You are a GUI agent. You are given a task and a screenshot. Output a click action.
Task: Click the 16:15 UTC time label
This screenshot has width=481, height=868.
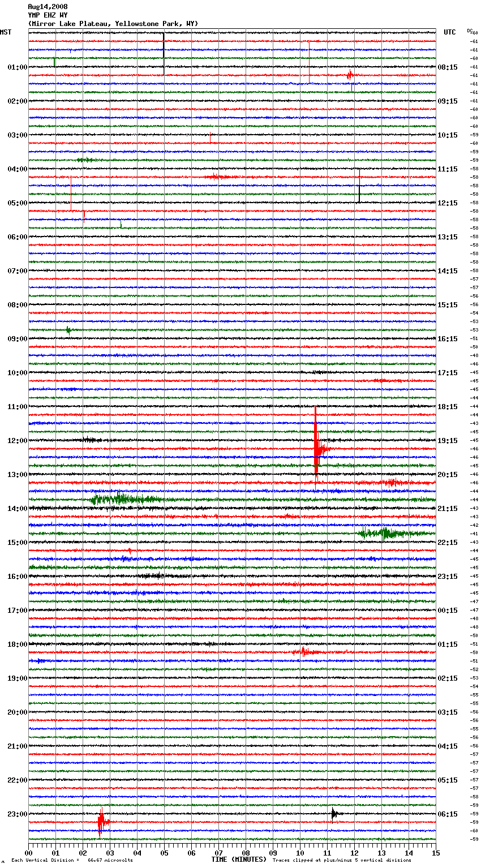click(x=448, y=338)
